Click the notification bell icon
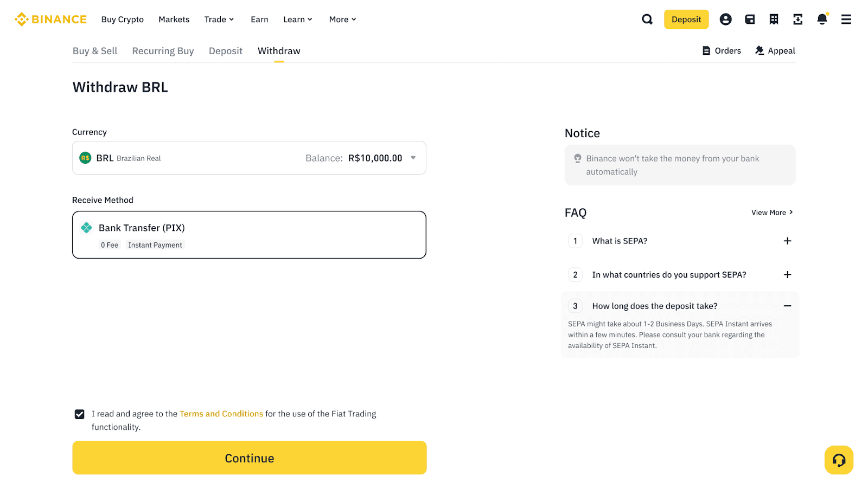Image resolution: width=868 pixels, height=489 pixels. [822, 20]
